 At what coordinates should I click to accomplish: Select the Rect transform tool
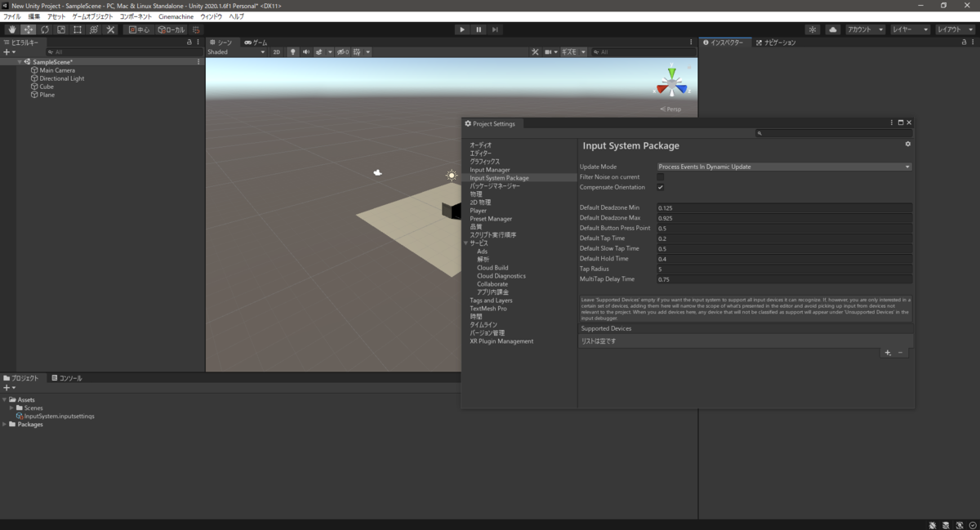(x=78, y=29)
